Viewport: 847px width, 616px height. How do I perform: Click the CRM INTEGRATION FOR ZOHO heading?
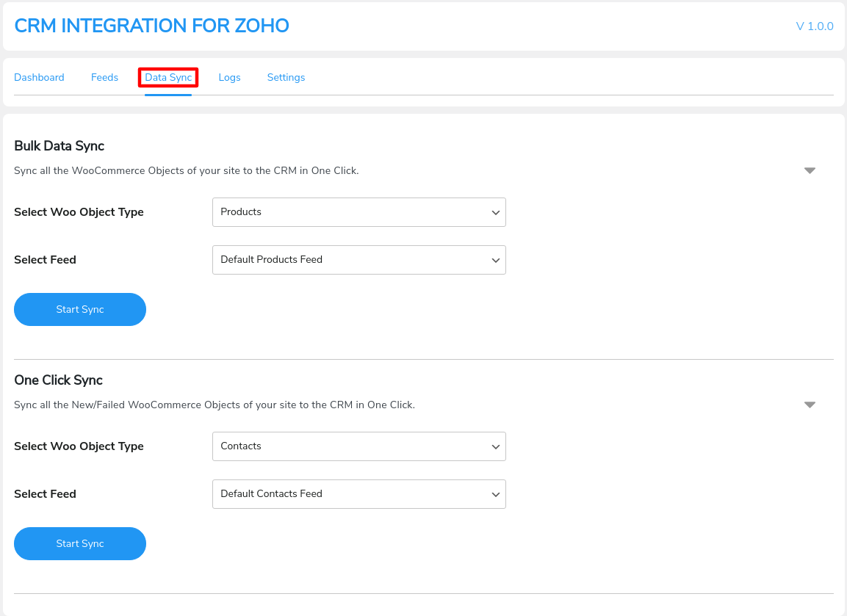(151, 26)
